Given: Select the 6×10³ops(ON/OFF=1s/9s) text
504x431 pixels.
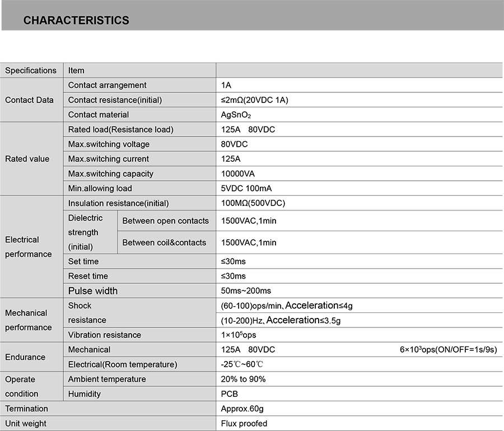Looking at the screenshot, I should tap(449, 349).
